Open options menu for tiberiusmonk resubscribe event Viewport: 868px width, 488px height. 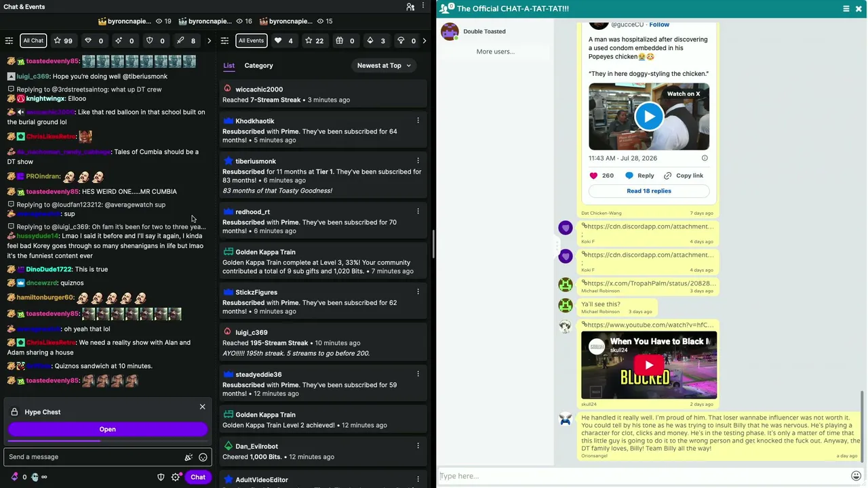click(418, 161)
